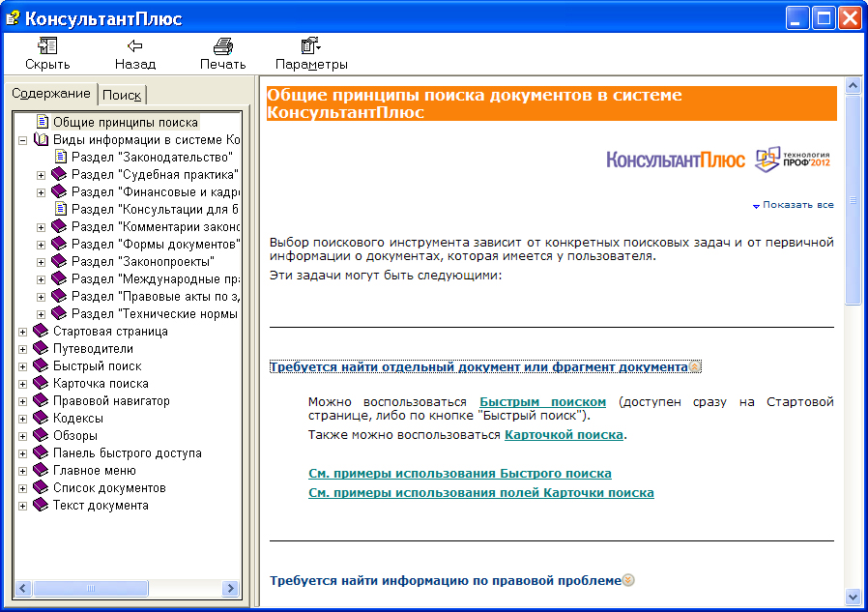Click book icon of Панель быстрого доступа

tap(41, 453)
